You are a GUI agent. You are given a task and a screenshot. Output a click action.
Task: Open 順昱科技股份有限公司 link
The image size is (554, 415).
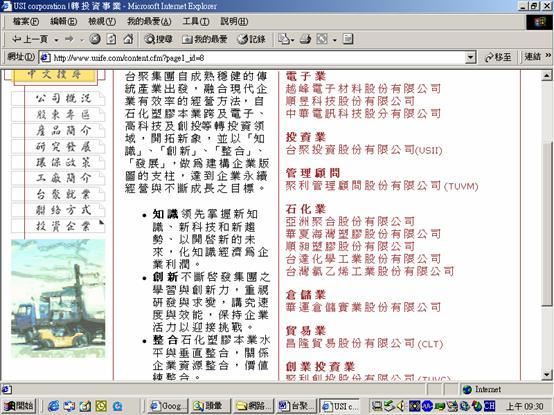[350, 101]
